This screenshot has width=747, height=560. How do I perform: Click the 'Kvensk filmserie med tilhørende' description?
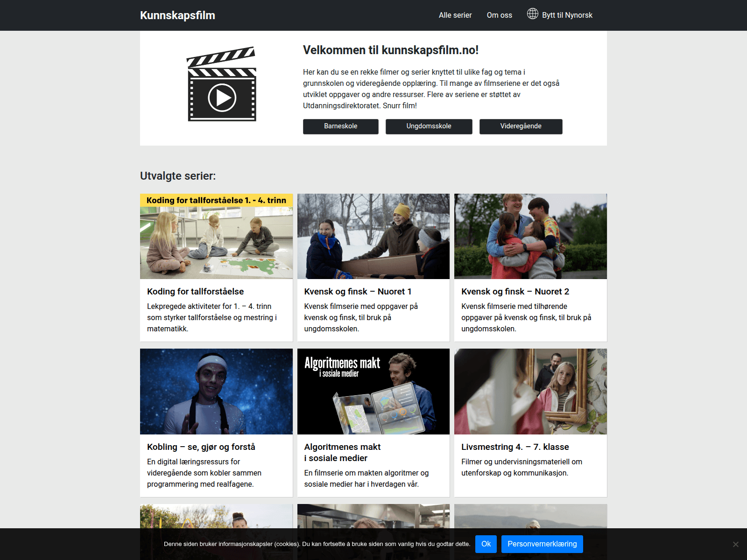526,318
